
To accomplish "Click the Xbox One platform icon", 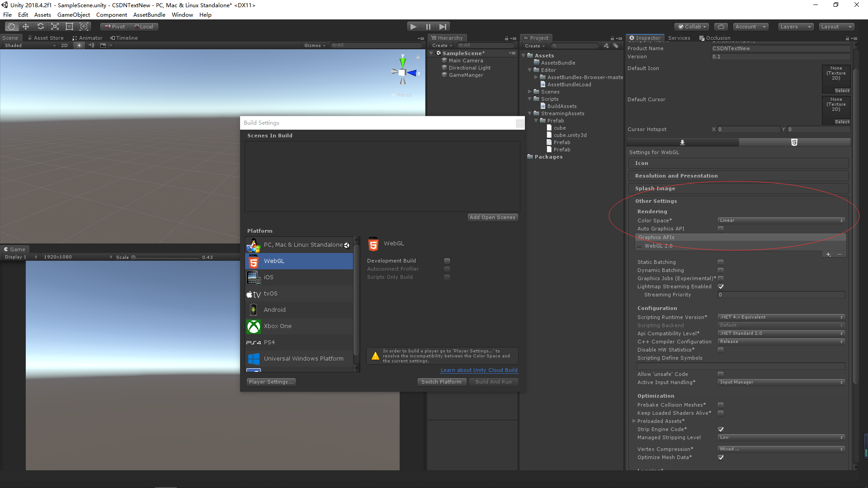I will (x=254, y=326).
